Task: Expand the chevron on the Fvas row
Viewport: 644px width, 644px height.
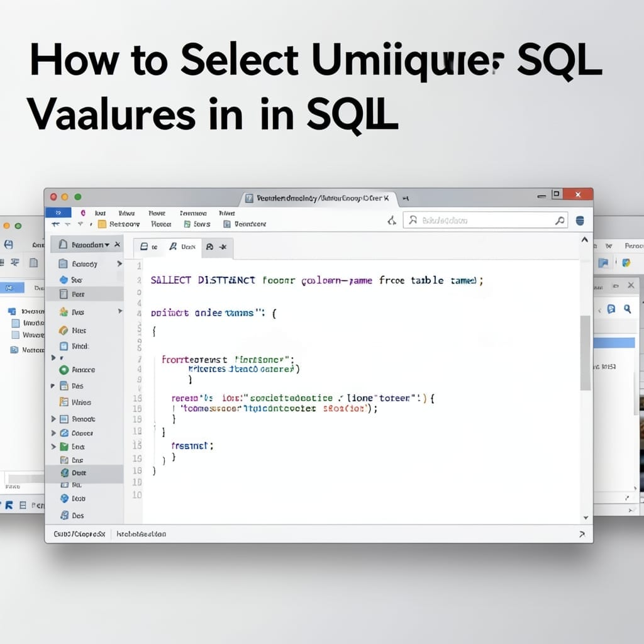Action: 119,311
